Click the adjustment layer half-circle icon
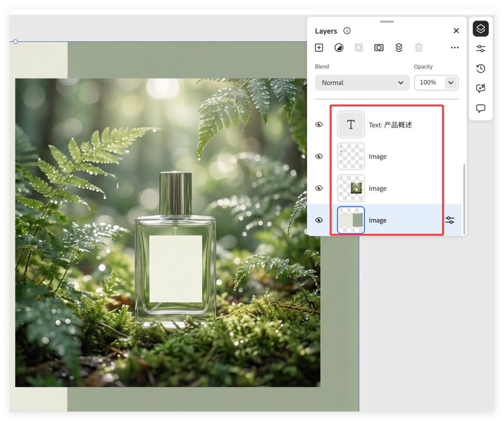 [339, 48]
